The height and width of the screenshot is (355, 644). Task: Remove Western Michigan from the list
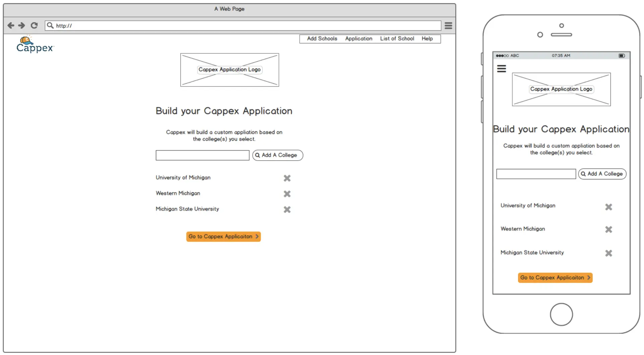coord(287,194)
